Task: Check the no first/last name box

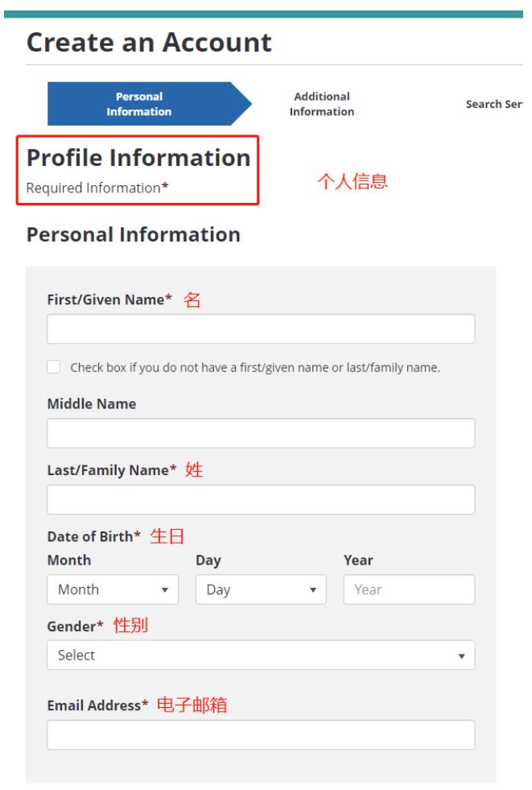Action: tap(54, 368)
